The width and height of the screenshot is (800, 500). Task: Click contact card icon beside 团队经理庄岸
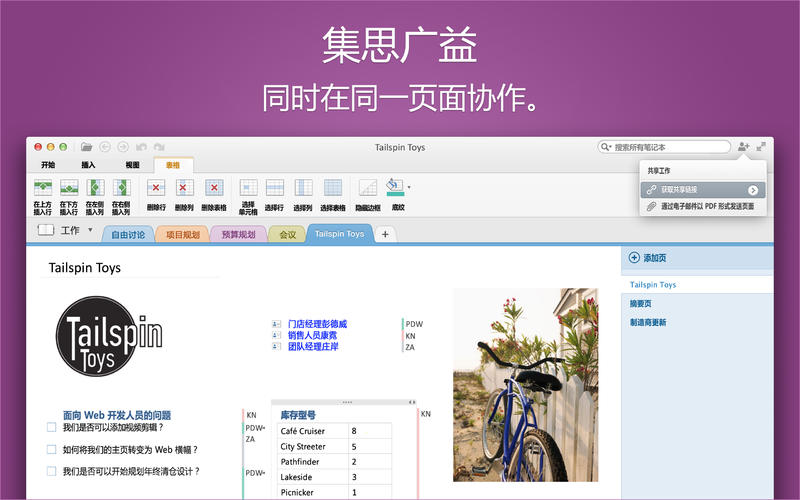tap(277, 346)
